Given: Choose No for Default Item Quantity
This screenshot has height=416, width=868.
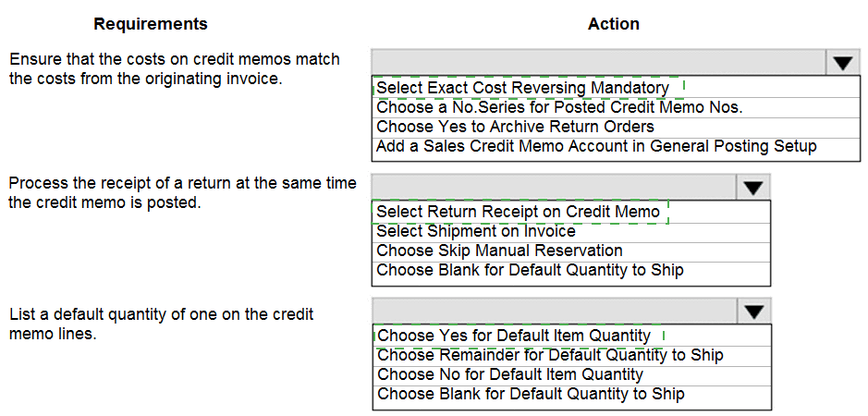Looking at the screenshot, I should (509, 374).
